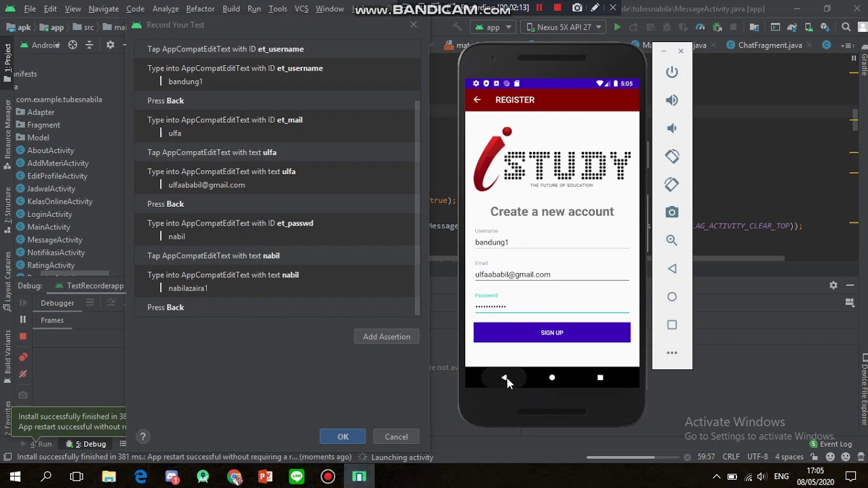This screenshot has height=488, width=868.
Task: Click the Password input field
Action: 552,306
